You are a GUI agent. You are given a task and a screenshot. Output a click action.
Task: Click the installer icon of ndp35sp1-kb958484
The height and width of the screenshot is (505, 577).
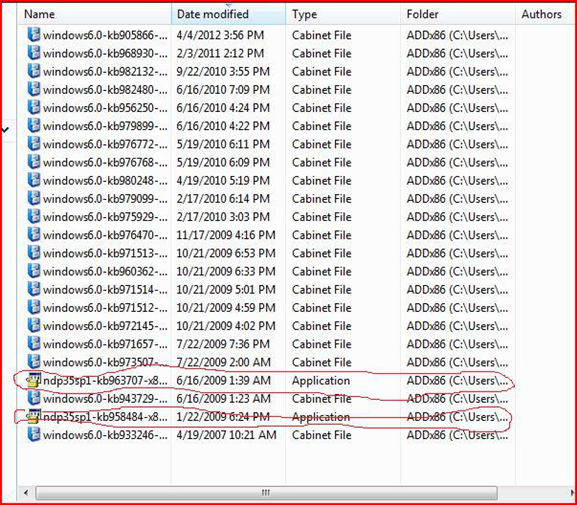pyautogui.click(x=33, y=417)
